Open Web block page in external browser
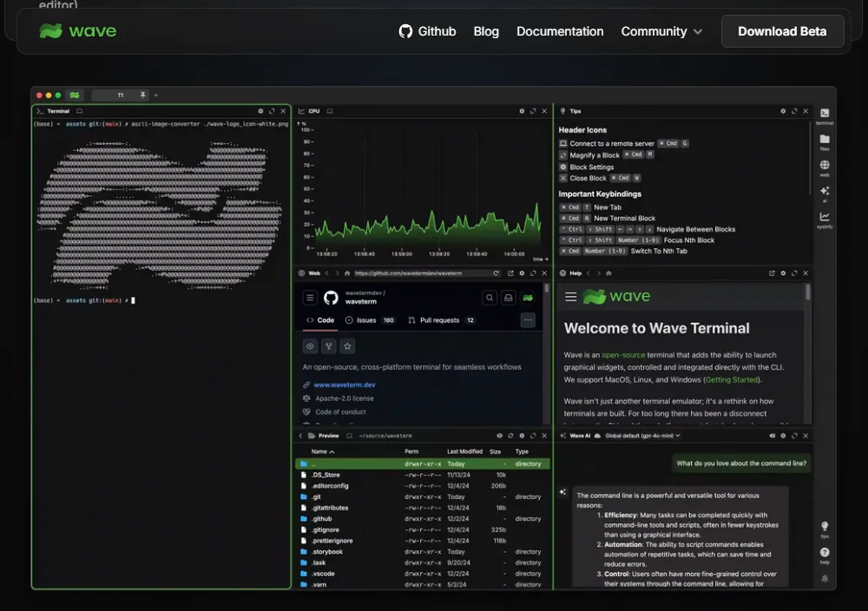The width and height of the screenshot is (868, 611). pos(510,273)
